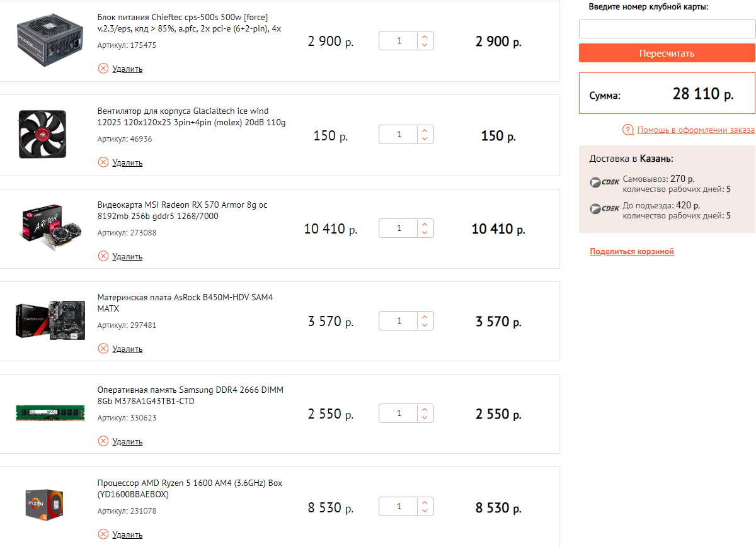Remove MSI Radeon RX 570 via circle-x icon

pos(103,256)
